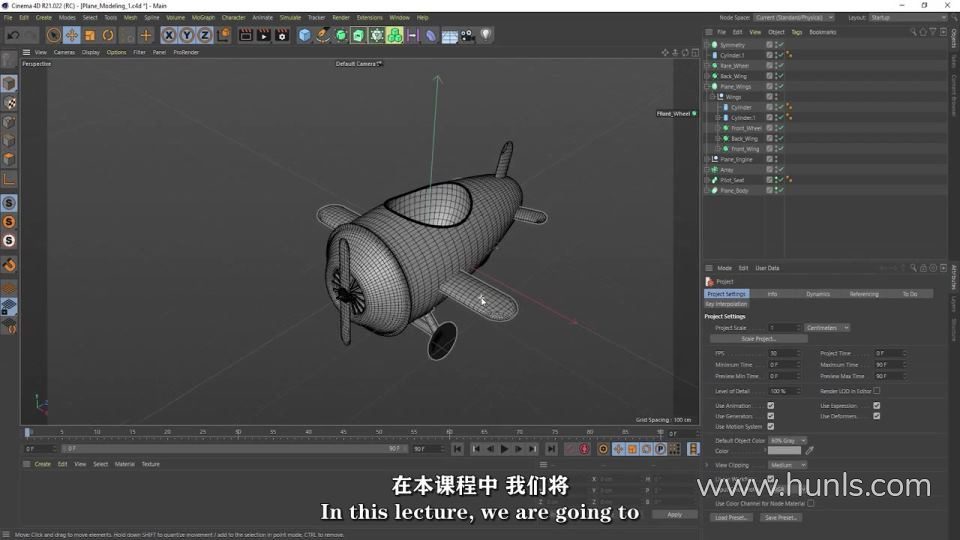Expand the Pilot_Seat object
Image resolution: width=960 pixels, height=540 pixels.
[x=707, y=180]
